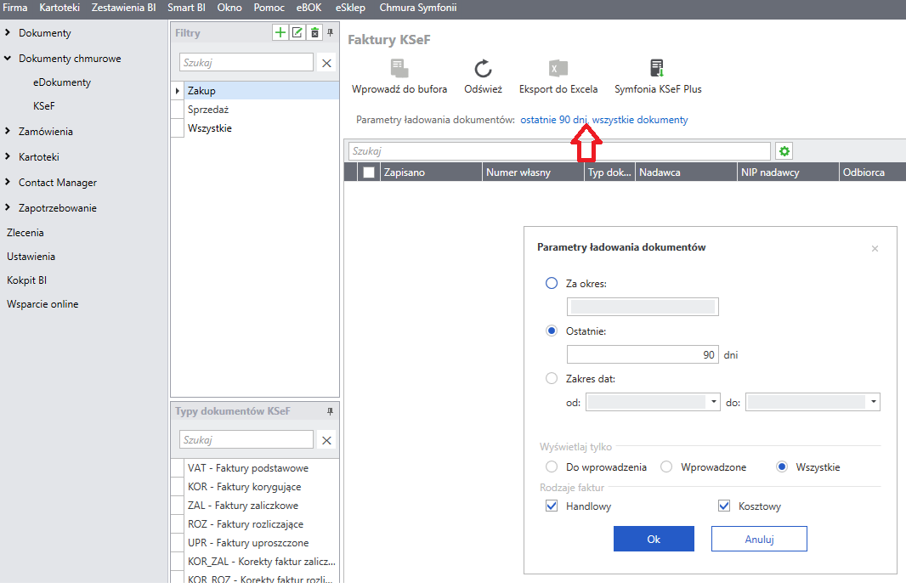The image size is (906, 588).
Task: Select the Za okres radio button
Action: click(552, 283)
